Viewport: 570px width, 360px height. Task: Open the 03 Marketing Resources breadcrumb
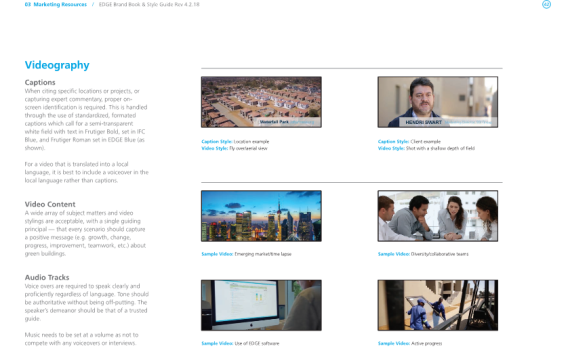56,4
